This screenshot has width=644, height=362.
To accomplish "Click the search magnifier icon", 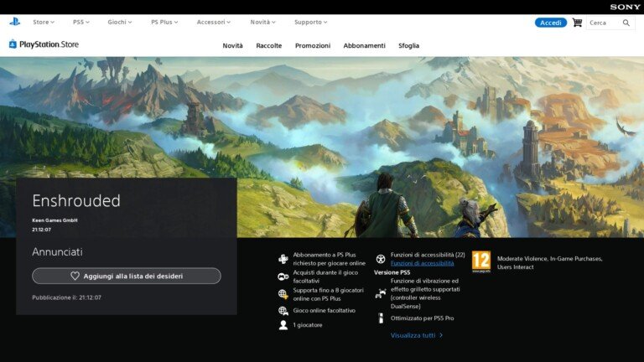I will coord(626,23).
